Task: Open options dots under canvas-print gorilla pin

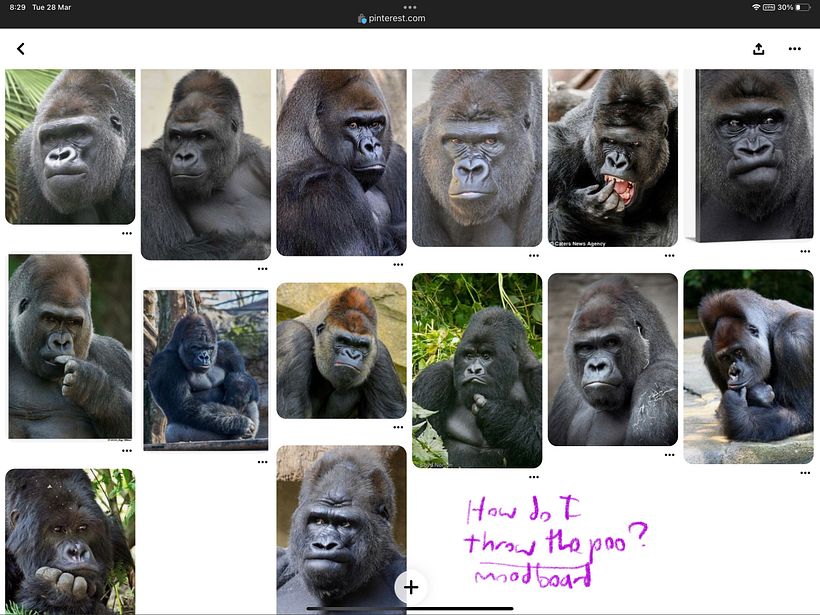Action: 805,252
